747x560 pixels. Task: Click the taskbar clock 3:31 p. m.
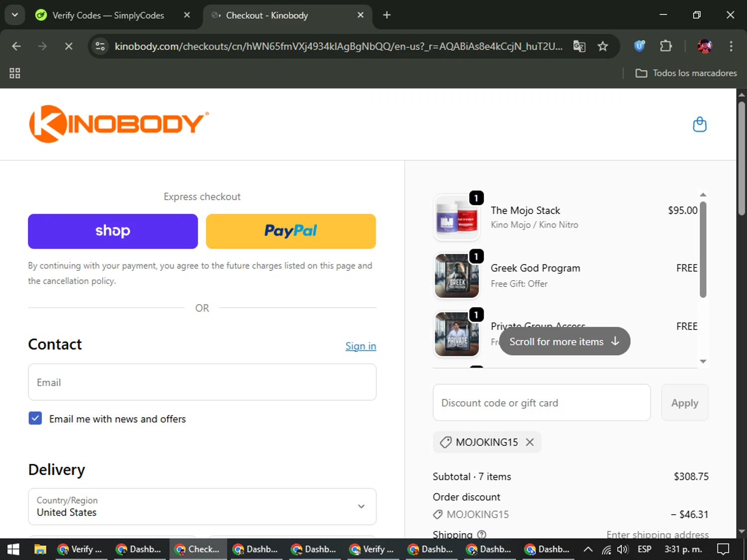click(x=683, y=549)
